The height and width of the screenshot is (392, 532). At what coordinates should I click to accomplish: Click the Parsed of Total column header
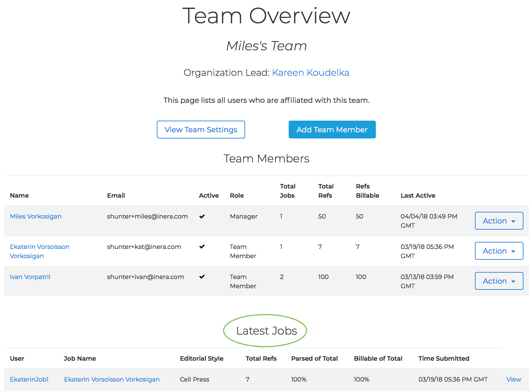coord(314,359)
